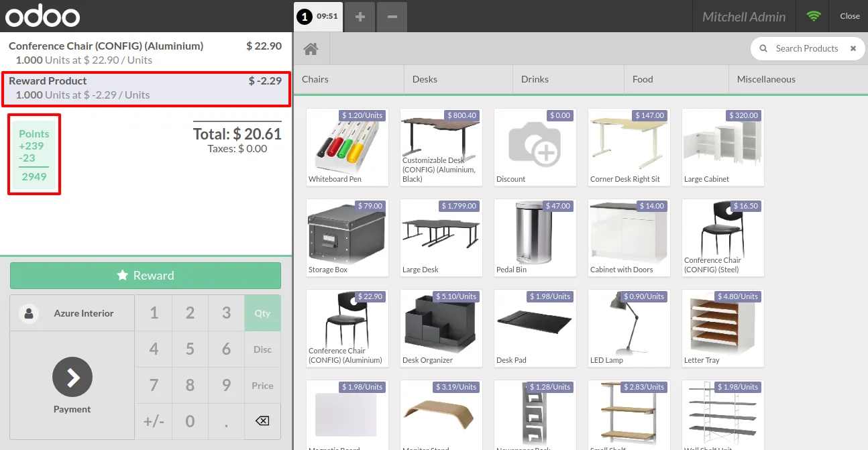Tap numpad key 5
The width and height of the screenshot is (868, 450).
click(190, 349)
